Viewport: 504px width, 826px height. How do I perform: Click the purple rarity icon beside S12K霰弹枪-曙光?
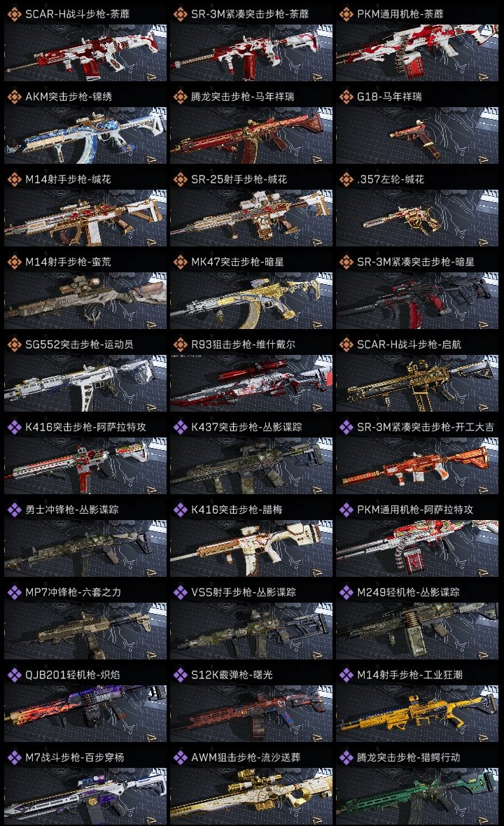180,675
